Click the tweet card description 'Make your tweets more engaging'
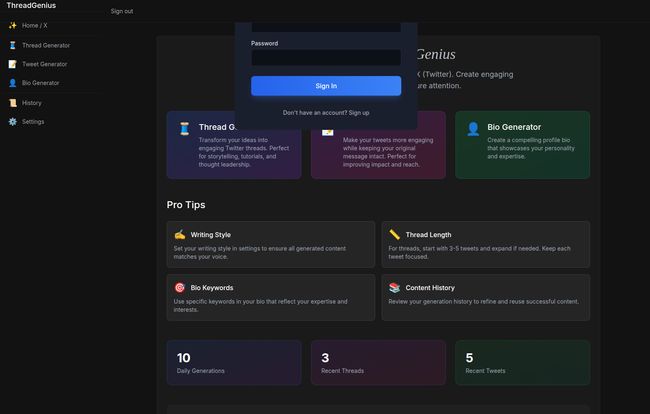The image size is (650, 414). 388,152
